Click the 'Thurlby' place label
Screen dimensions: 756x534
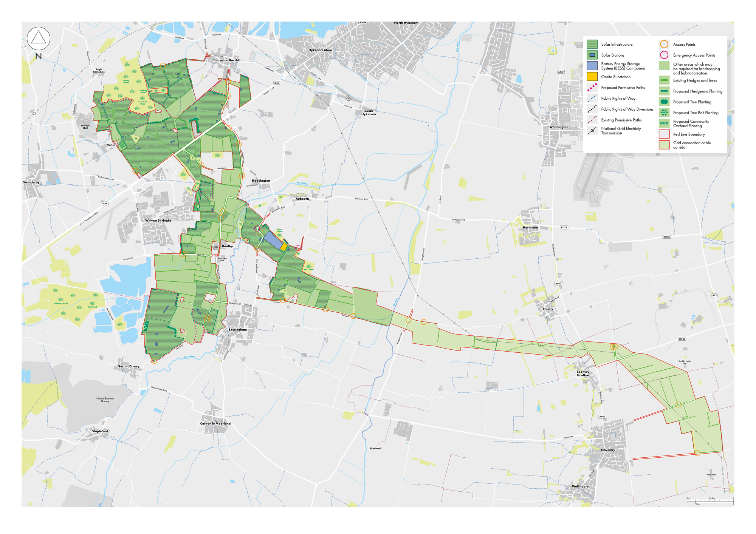tap(227, 246)
